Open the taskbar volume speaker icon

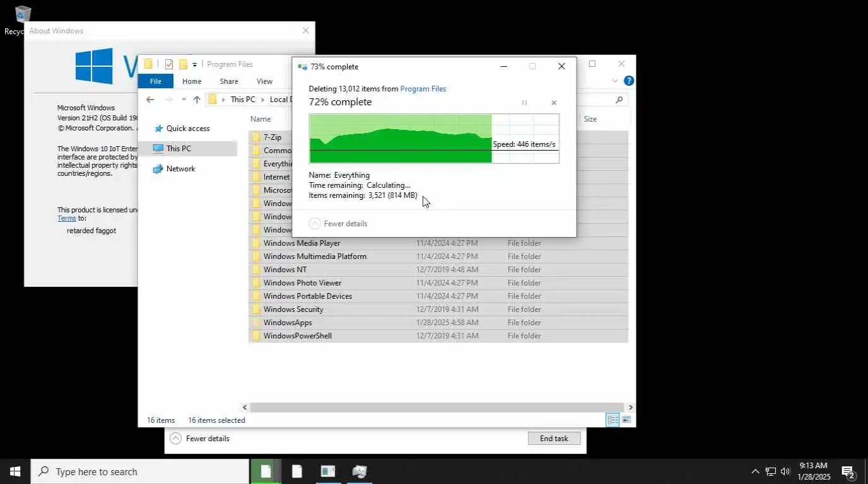(785, 471)
